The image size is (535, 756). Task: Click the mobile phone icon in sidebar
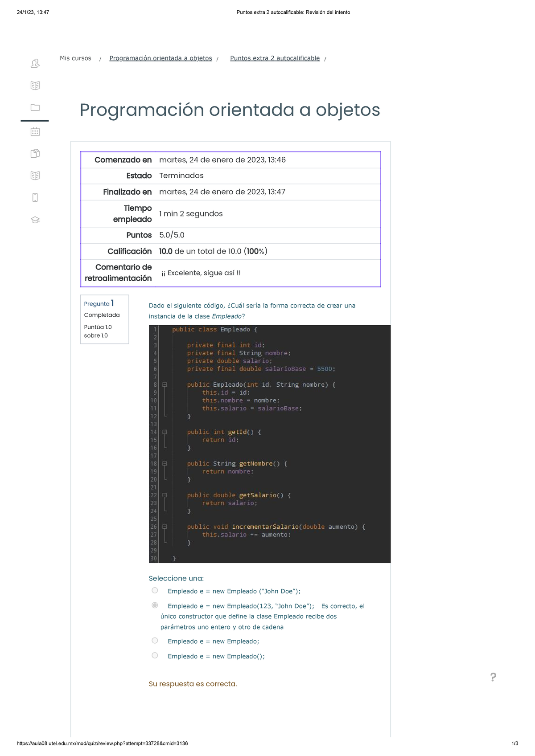(x=35, y=197)
